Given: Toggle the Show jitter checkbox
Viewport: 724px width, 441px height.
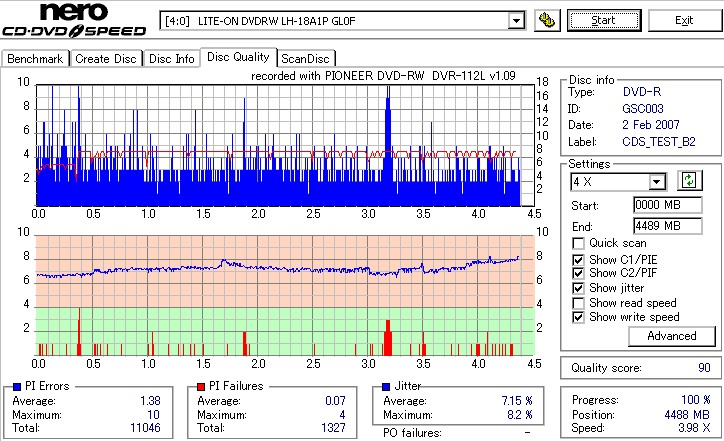Looking at the screenshot, I should coord(578,289).
